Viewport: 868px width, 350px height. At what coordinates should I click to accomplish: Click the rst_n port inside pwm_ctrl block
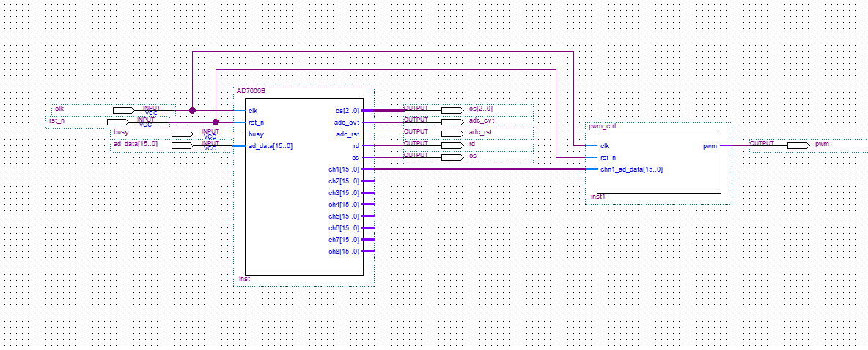click(608, 157)
